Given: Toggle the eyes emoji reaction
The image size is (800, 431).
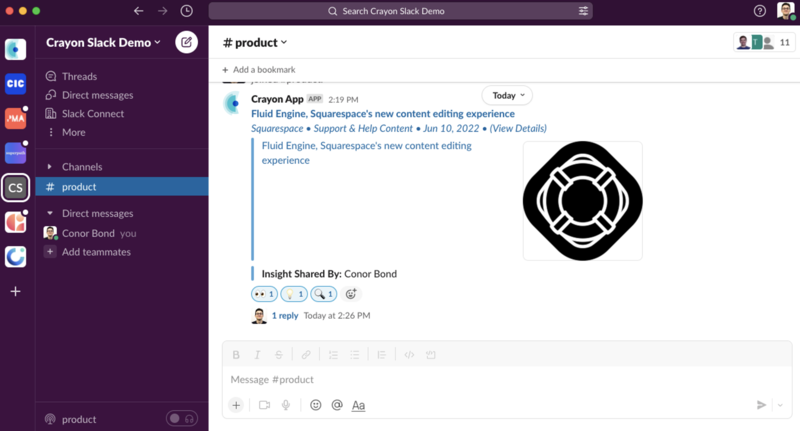Looking at the screenshot, I should pos(264,294).
